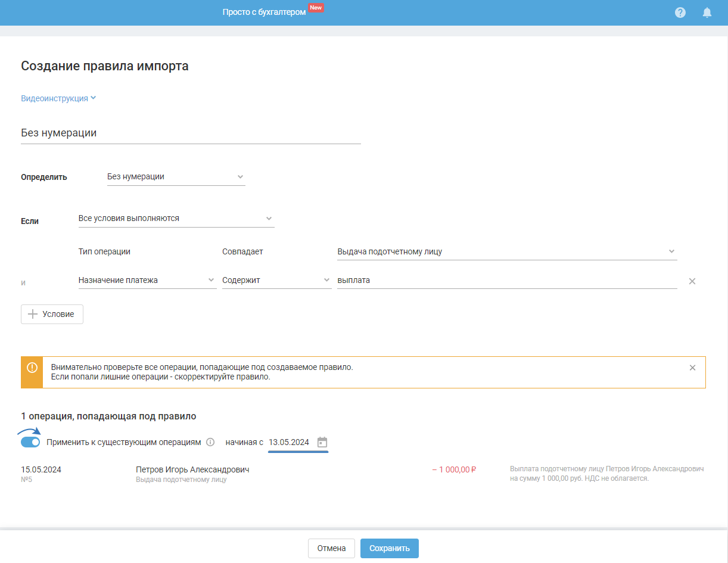The height and width of the screenshot is (563, 728).
Task: Click the Сохранить button
Action: 389,548
